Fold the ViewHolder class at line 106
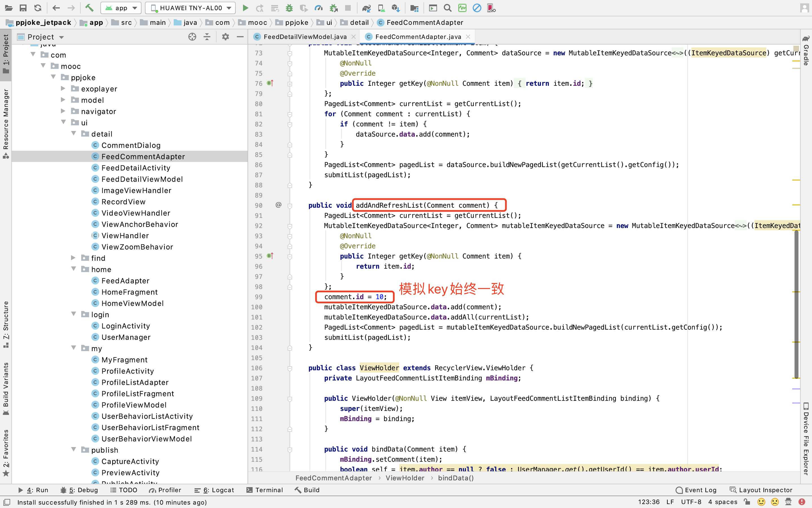The width and height of the screenshot is (812, 508). [290, 368]
